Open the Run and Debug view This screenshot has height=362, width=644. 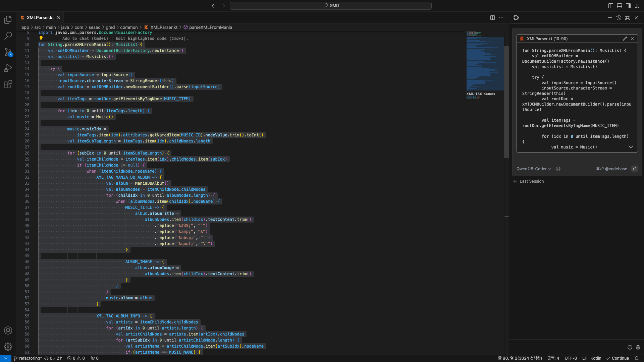(8, 68)
